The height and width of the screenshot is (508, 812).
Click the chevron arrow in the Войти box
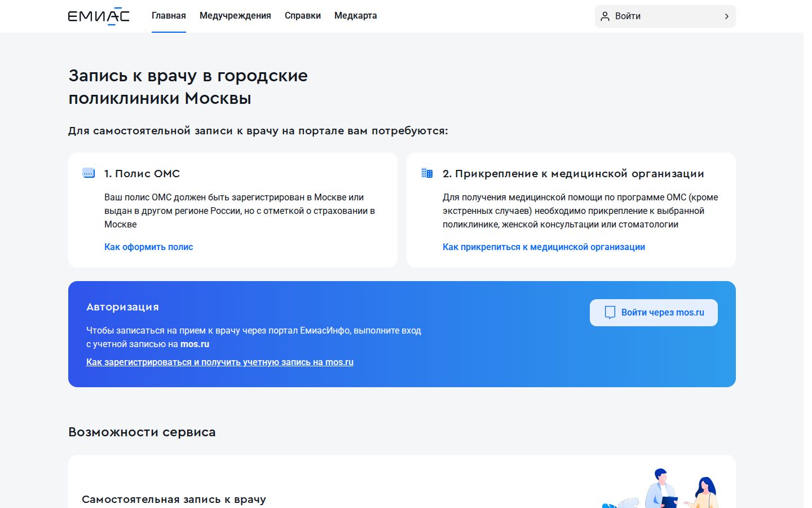(x=726, y=16)
